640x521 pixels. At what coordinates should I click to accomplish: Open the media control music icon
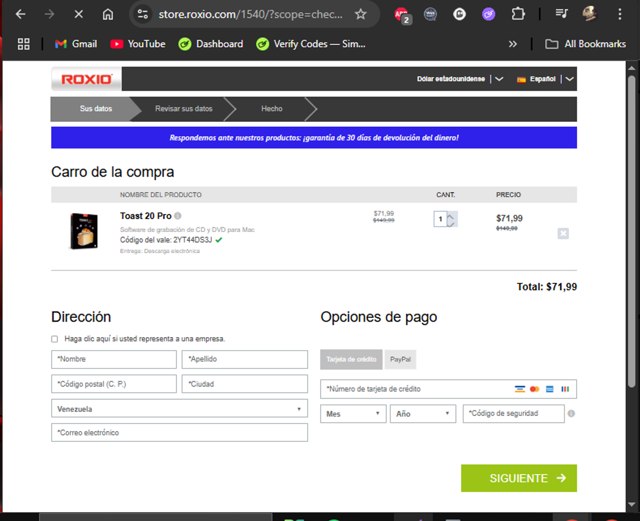tap(561, 14)
